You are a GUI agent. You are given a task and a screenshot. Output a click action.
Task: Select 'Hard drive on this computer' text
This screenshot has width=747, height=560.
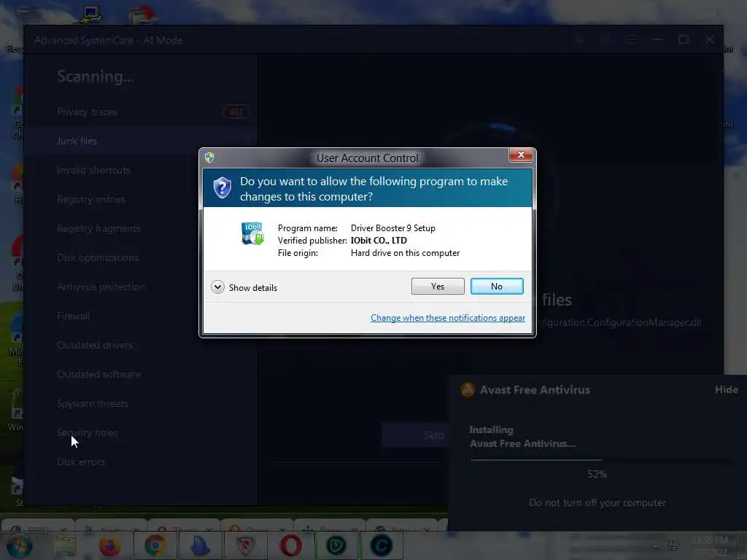click(x=405, y=253)
